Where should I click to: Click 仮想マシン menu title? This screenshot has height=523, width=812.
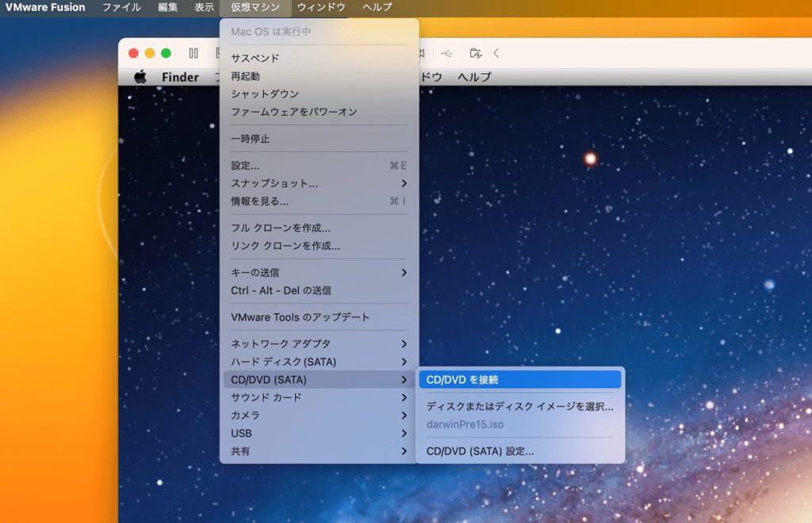pos(255,7)
